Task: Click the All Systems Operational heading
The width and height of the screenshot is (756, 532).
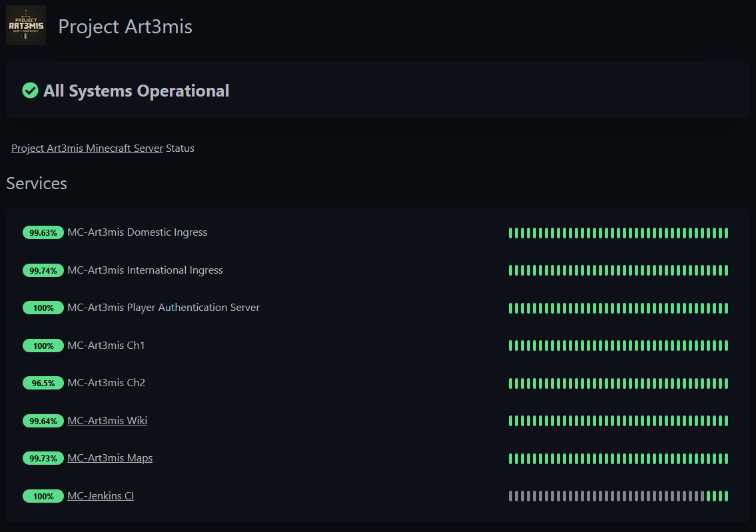Action: [x=137, y=91]
